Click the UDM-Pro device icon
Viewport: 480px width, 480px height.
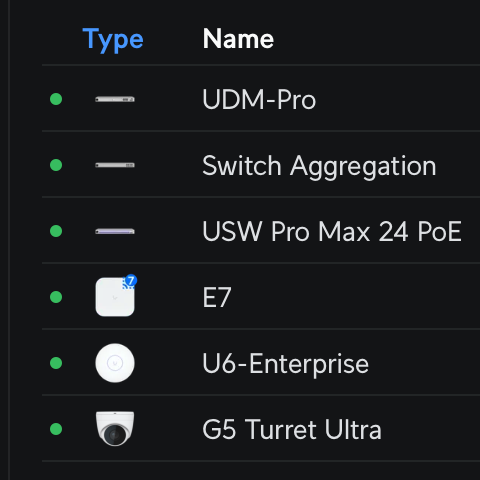click(x=115, y=99)
